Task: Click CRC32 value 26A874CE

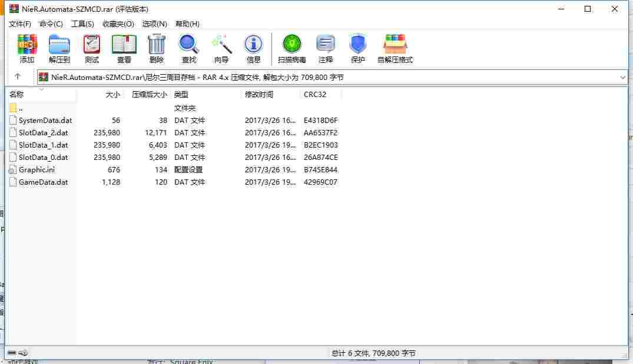Action: tap(320, 157)
